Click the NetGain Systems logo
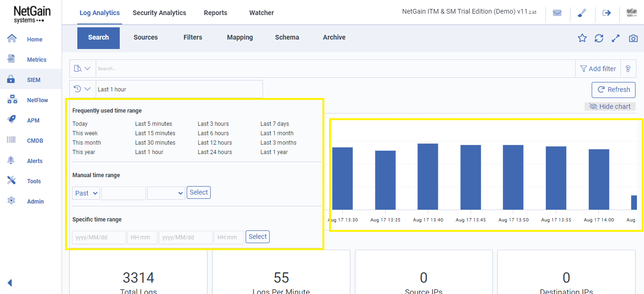 pos(32,14)
